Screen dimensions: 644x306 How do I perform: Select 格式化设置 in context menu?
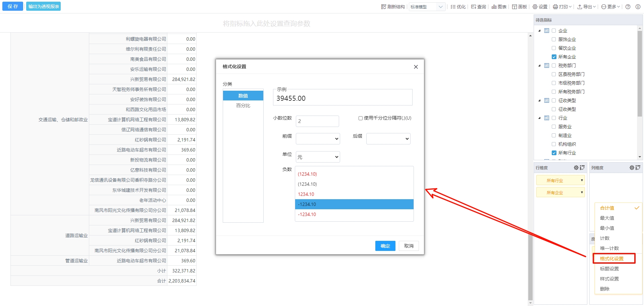pyautogui.click(x=611, y=259)
